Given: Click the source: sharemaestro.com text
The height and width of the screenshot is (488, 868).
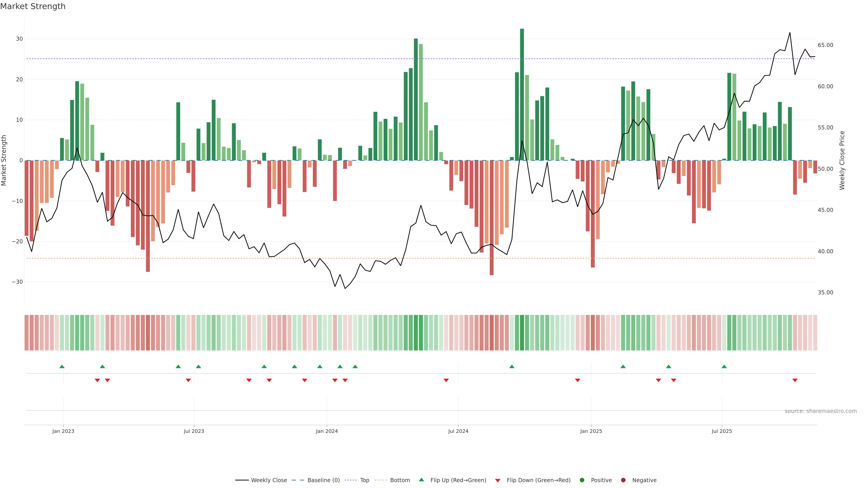Looking at the screenshot, I should pyautogui.click(x=821, y=411).
